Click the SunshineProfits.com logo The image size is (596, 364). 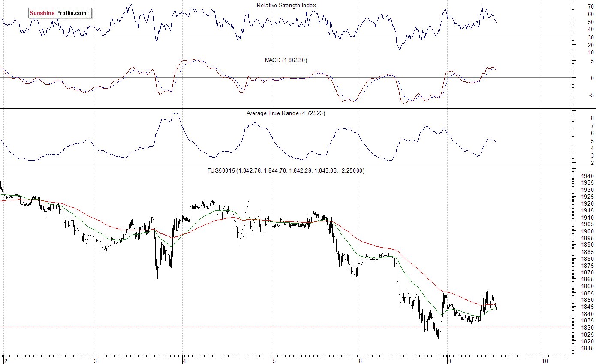(60, 13)
